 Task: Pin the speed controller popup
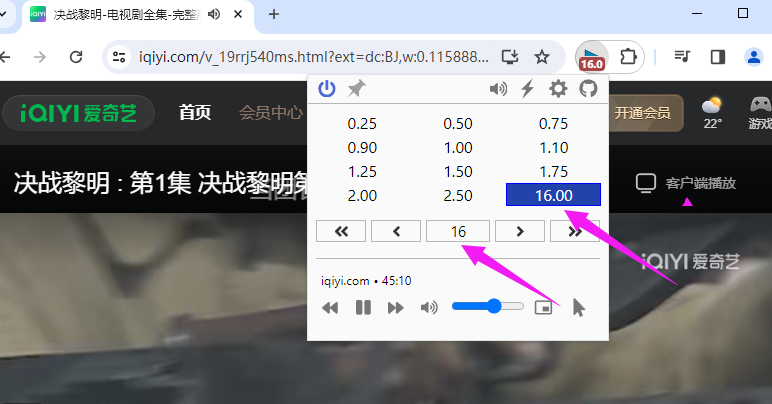point(356,89)
